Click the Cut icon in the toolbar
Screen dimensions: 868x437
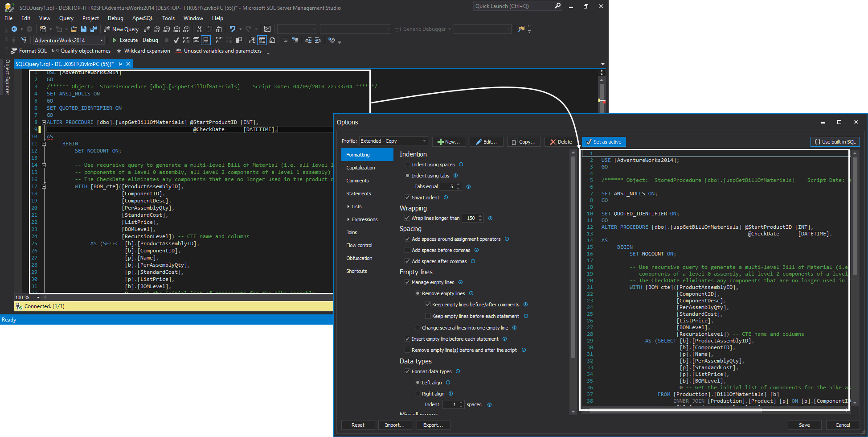[199, 29]
